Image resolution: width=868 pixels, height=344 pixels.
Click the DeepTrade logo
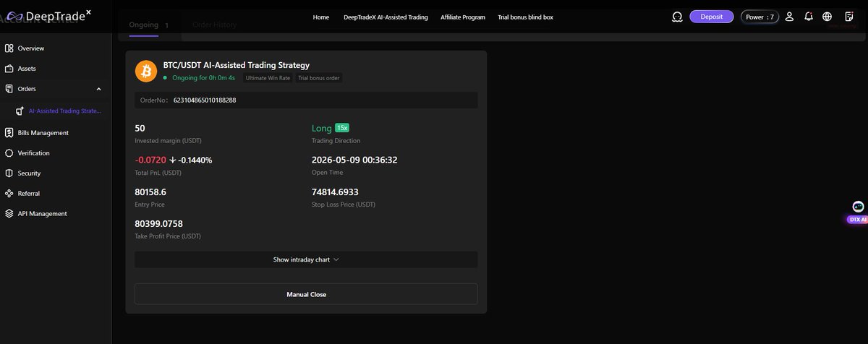48,15
